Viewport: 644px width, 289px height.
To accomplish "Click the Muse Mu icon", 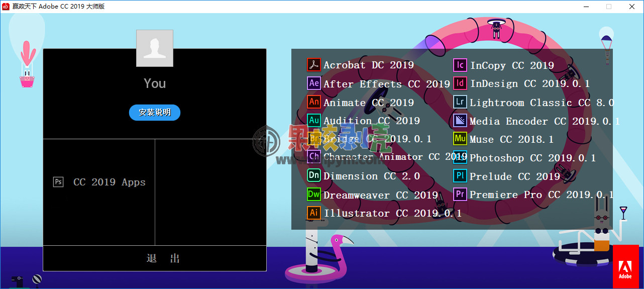I will pyautogui.click(x=460, y=138).
